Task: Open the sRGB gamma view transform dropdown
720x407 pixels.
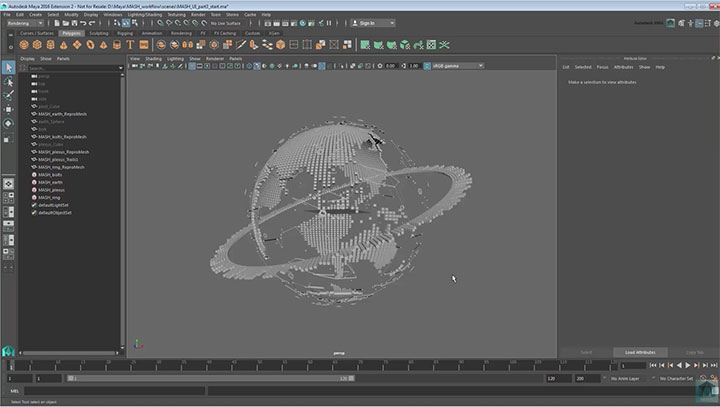Action: tap(457, 66)
